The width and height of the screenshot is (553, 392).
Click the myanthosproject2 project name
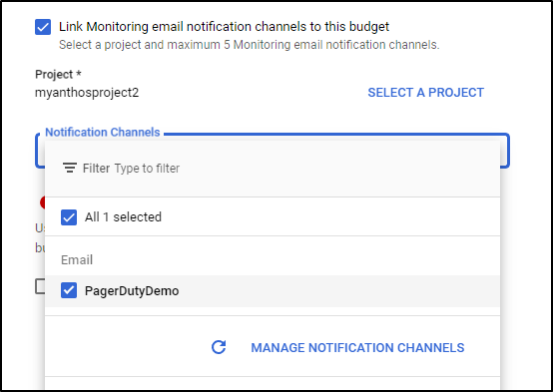[x=87, y=93]
